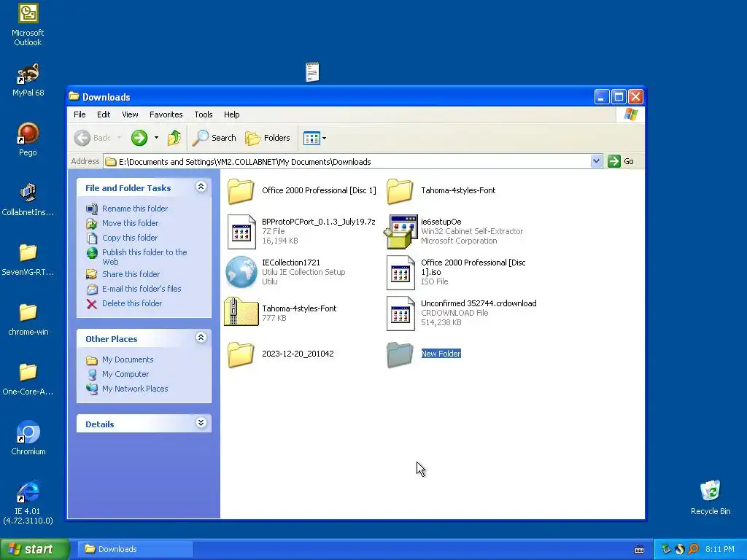Select One-Core-A... folder on desktop
This screenshot has width=747, height=560.
tap(28, 379)
